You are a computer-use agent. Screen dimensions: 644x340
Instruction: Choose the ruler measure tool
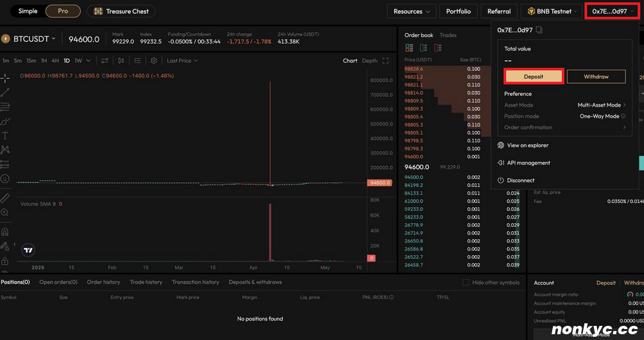tap(5, 198)
